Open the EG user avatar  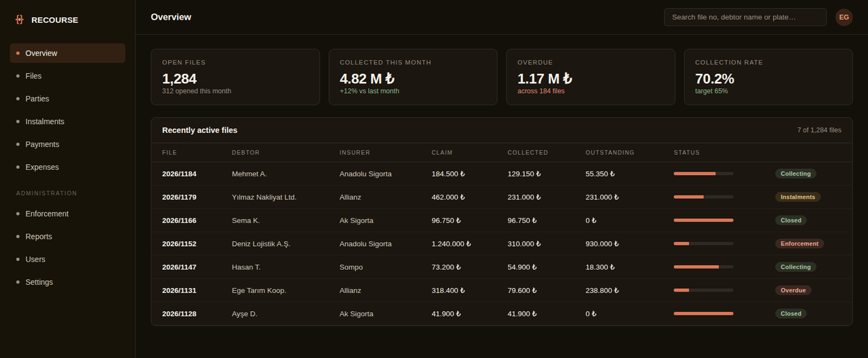844,18
